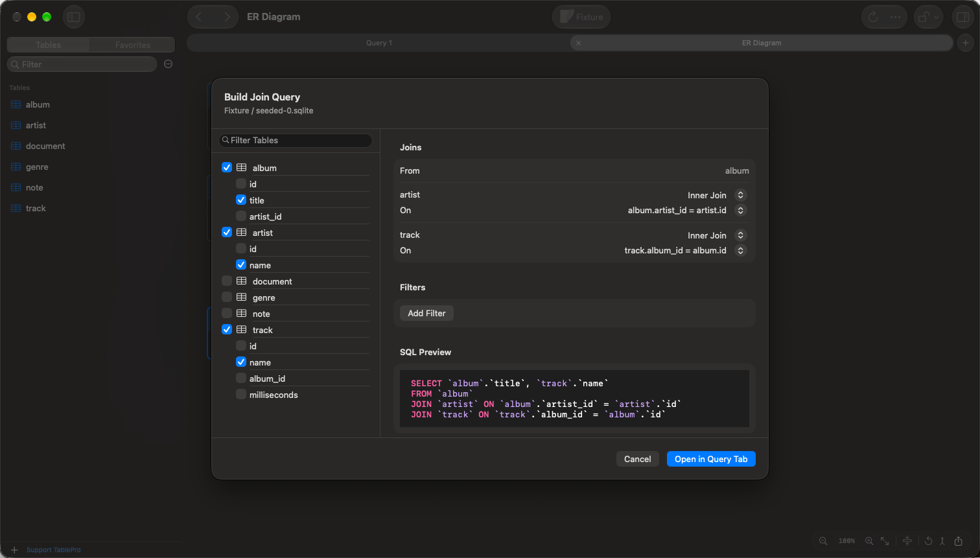Close the ER Diagram tab
980x558 pixels.
[579, 43]
